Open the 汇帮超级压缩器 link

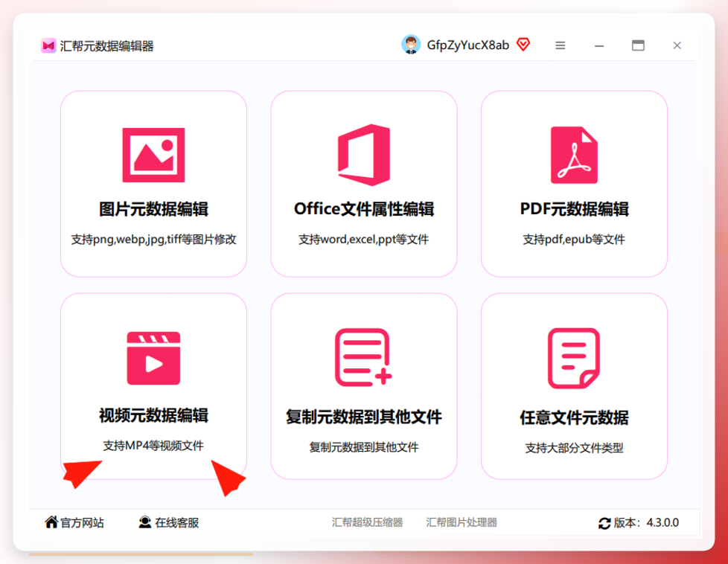point(367,522)
